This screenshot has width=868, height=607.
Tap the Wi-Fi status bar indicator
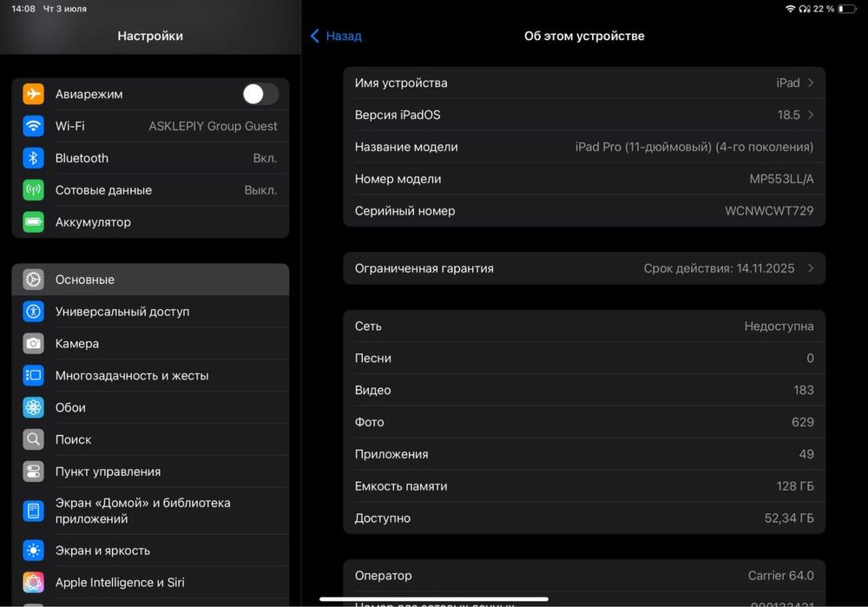pyautogui.click(x=790, y=9)
